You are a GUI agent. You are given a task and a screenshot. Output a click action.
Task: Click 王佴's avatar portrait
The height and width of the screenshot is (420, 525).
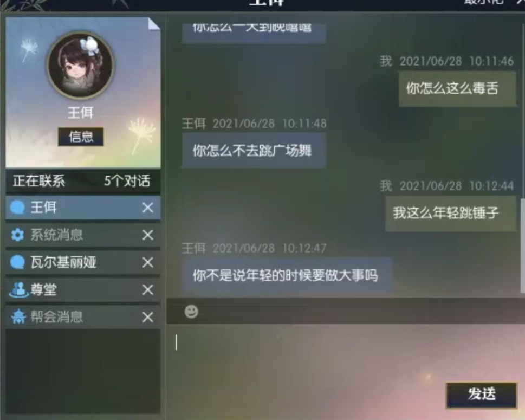[x=80, y=66]
